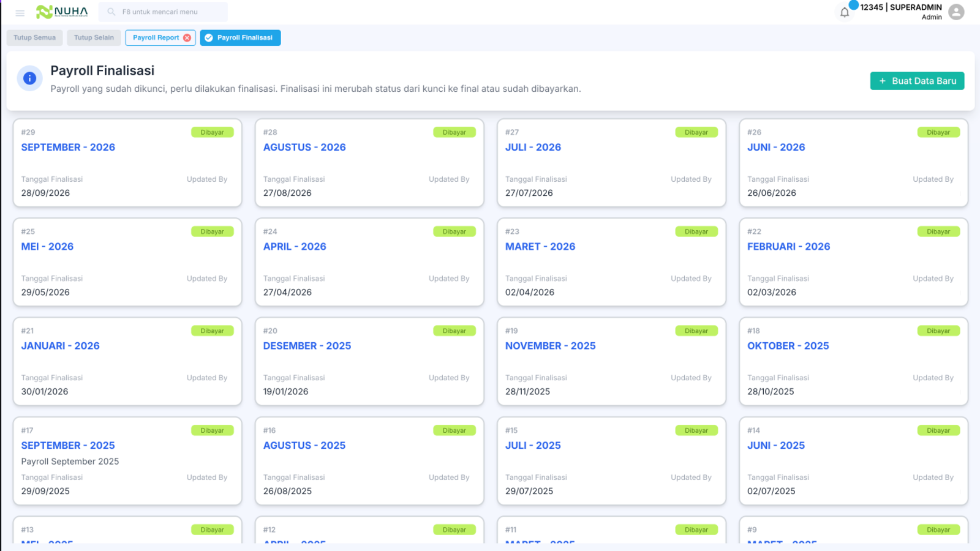The height and width of the screenshot is (551, 980).
Task: Open JANUARI - 2026 payroll card
Action: tap(127, 361)
